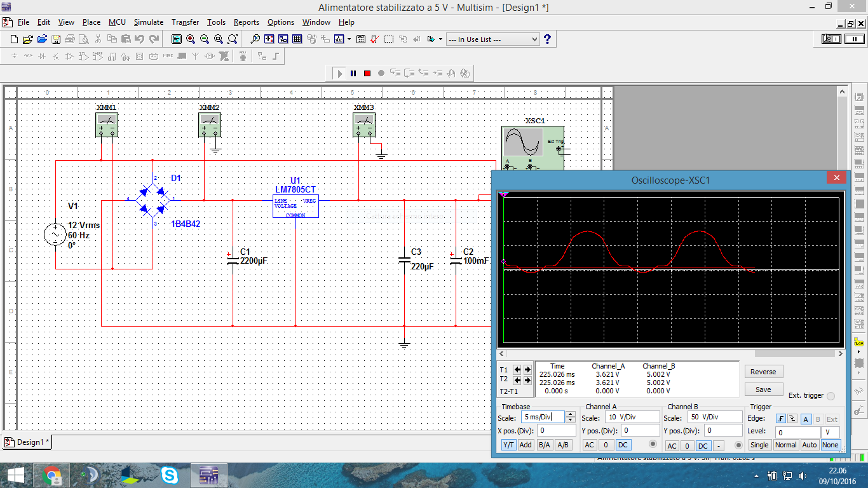Click the Undo arrow icon
Screen dimensions: 868x488
tap(140, 39)
